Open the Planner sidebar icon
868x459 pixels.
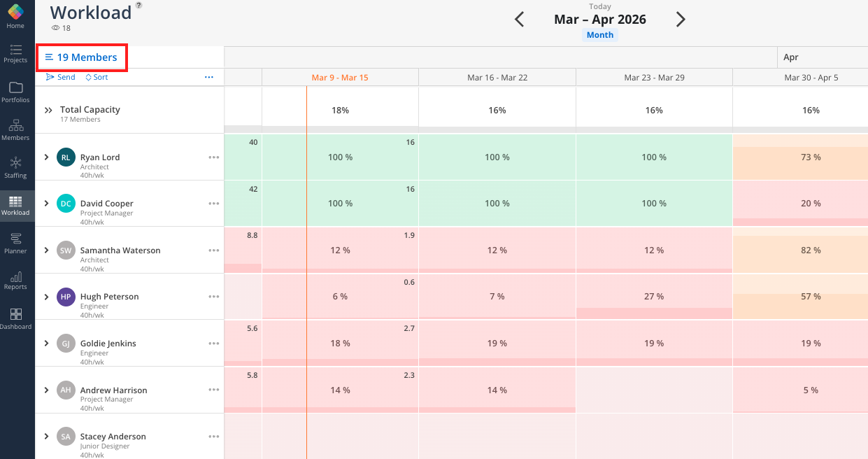tap(15, 243)
